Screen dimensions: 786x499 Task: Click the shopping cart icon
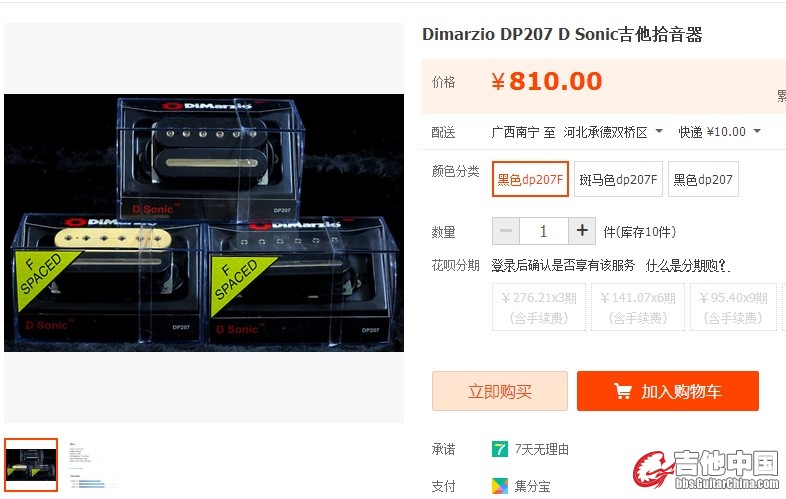[622, 391]
